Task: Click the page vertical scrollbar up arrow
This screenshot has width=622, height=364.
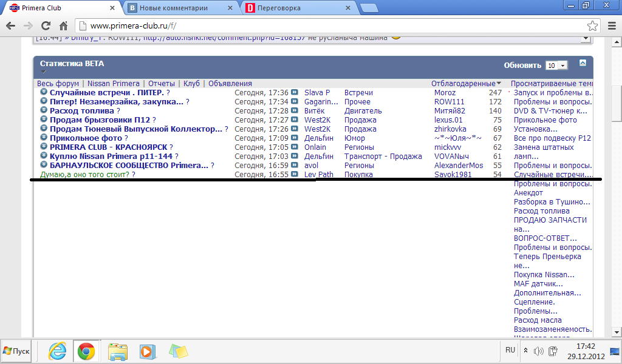Action: (x=617, y=42)
